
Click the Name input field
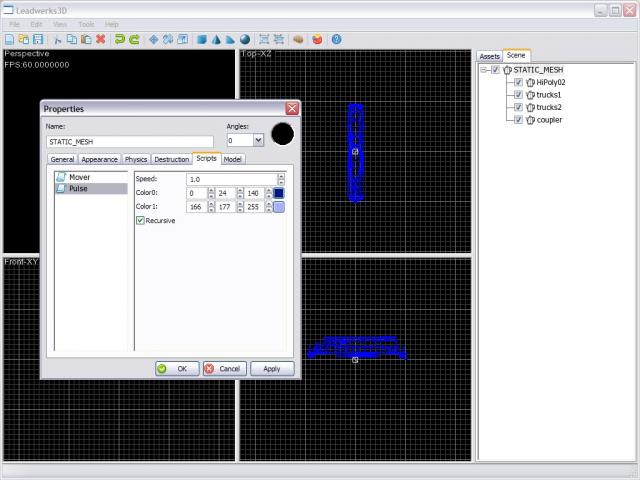[x=130, y=142]
